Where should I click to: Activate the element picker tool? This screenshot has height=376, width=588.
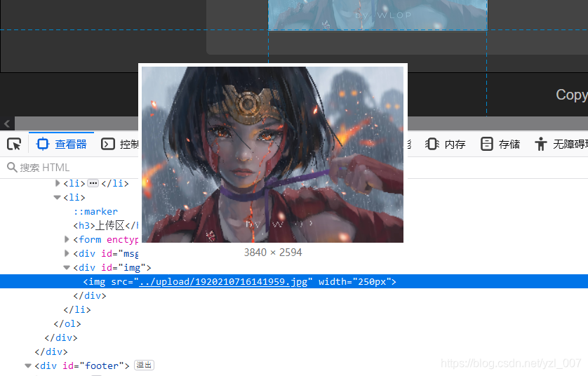click(x=14, y=145)
